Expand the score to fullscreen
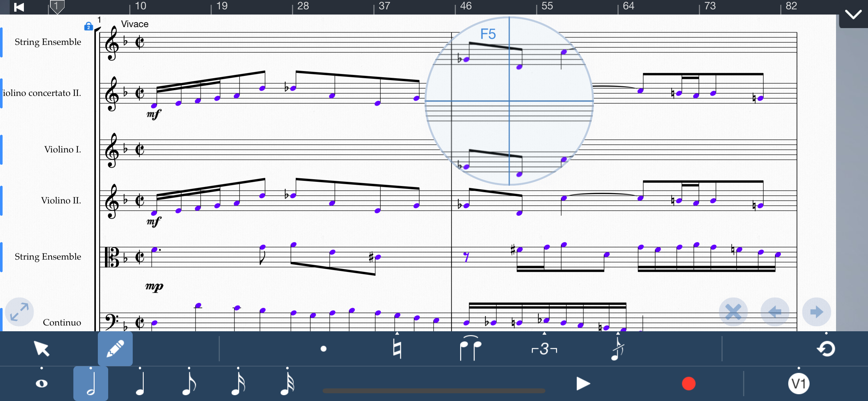 [19, 312]
